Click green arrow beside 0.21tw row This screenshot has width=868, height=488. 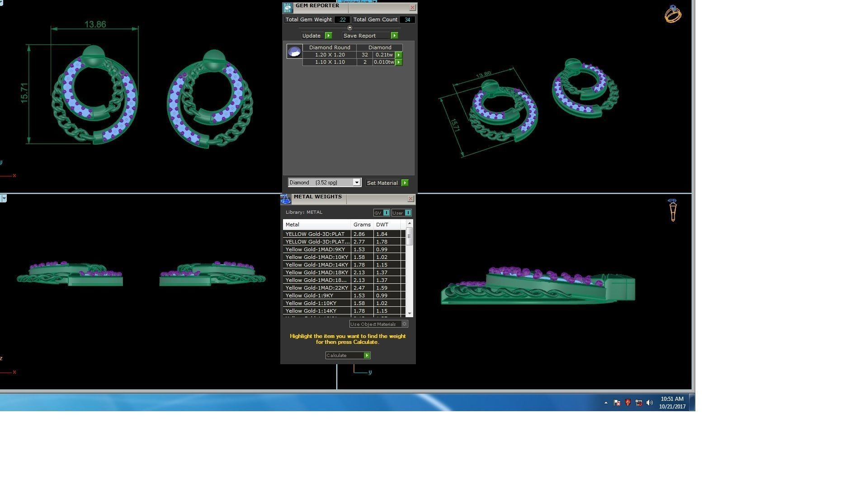tap(399, 55)
